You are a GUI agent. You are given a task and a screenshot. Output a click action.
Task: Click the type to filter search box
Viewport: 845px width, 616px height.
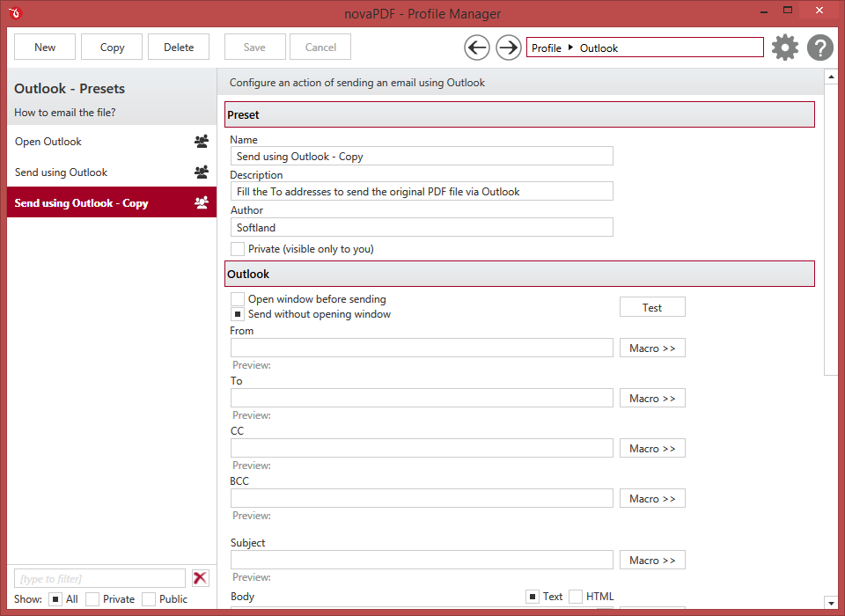99,578
